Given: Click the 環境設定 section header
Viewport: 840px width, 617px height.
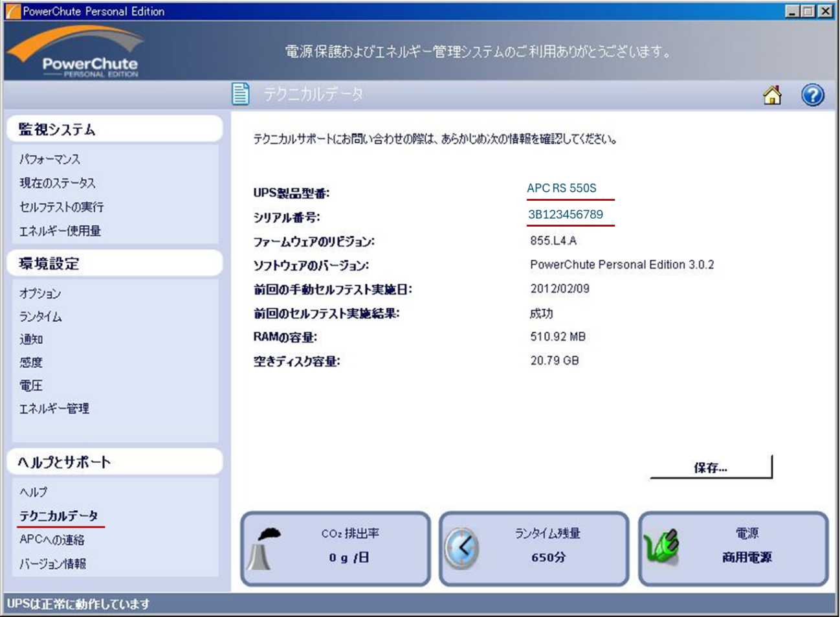Looking at the screenshot, I should point(115,264).
